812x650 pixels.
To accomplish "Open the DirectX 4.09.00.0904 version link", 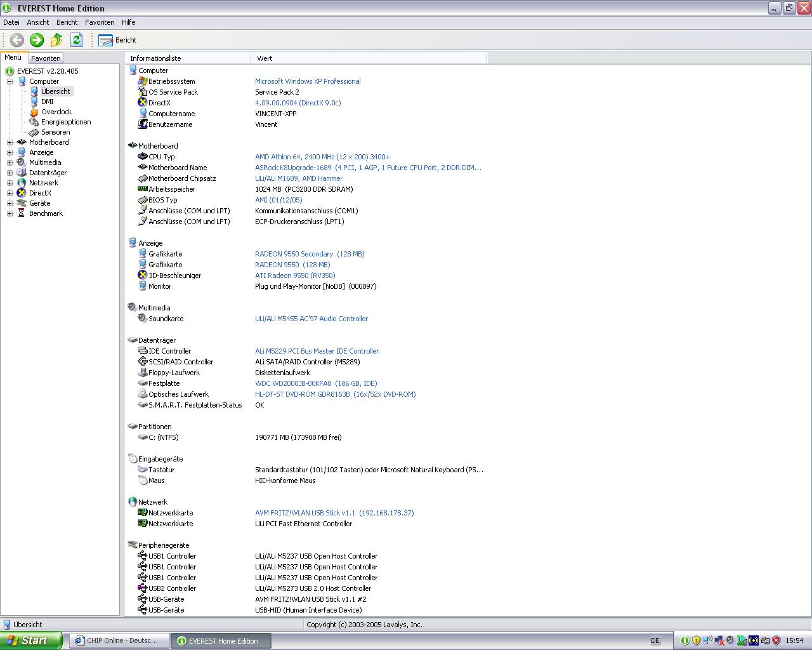I will pos(298,103).
